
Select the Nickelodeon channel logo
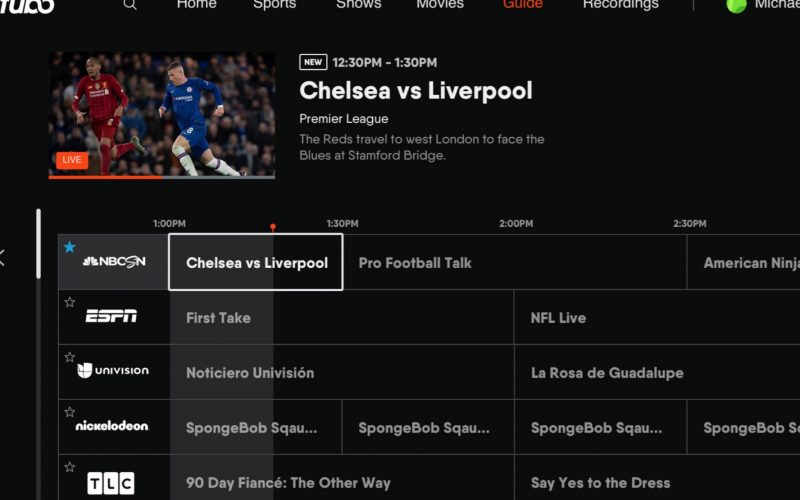click(x=112, y=426)
